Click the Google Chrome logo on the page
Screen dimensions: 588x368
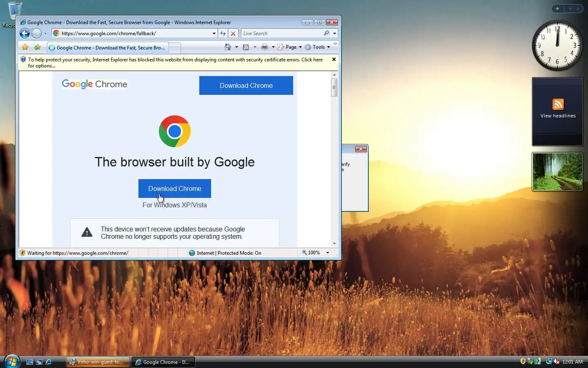pos(95,84)
